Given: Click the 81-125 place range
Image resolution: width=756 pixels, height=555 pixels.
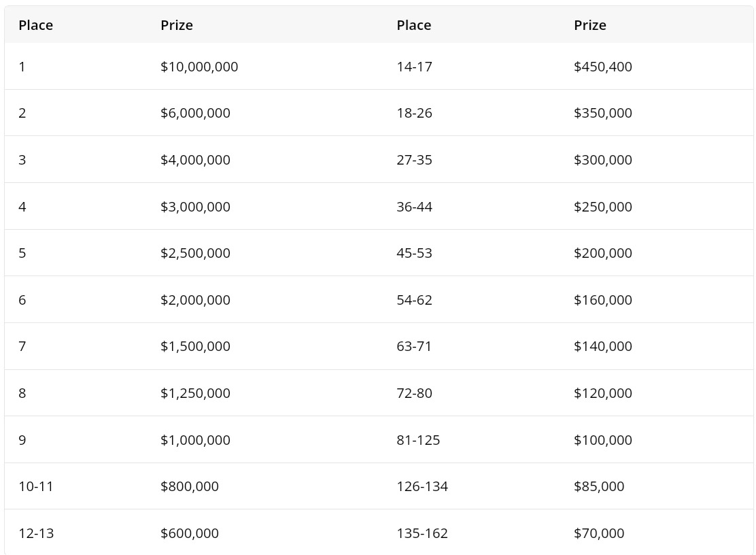Looking at the screenshot, I should click(418, 440).
